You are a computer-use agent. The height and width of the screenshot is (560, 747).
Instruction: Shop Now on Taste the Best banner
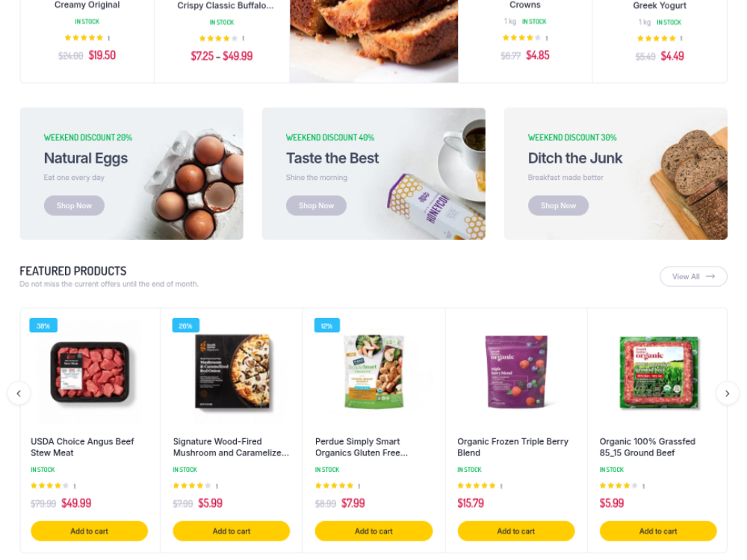[316, 206]
